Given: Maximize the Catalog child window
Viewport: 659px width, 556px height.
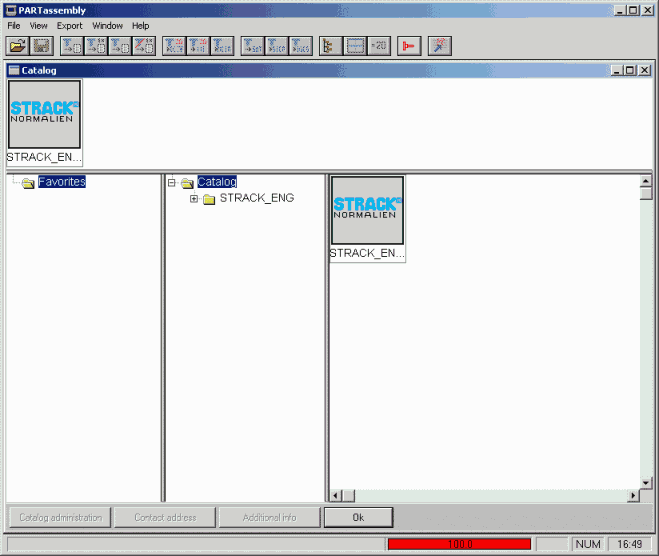Looking at the screenshot, I should [630, 70].
